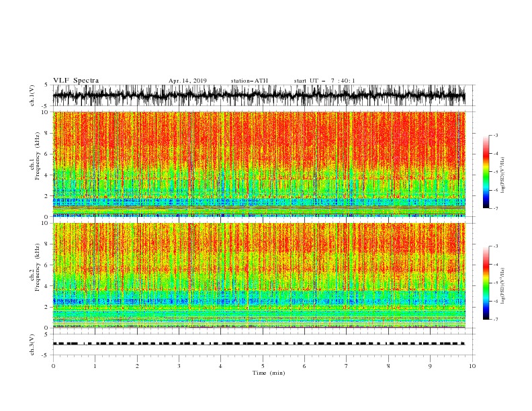Image resolution: width=532 pixels, height=411 pixels.
Task: Click the "-7" tick on ch.2 color bar
Action: [x=495, y=320]
